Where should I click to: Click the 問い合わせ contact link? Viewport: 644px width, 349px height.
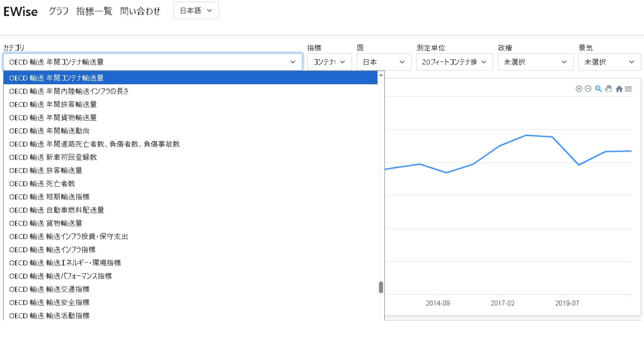140,11
